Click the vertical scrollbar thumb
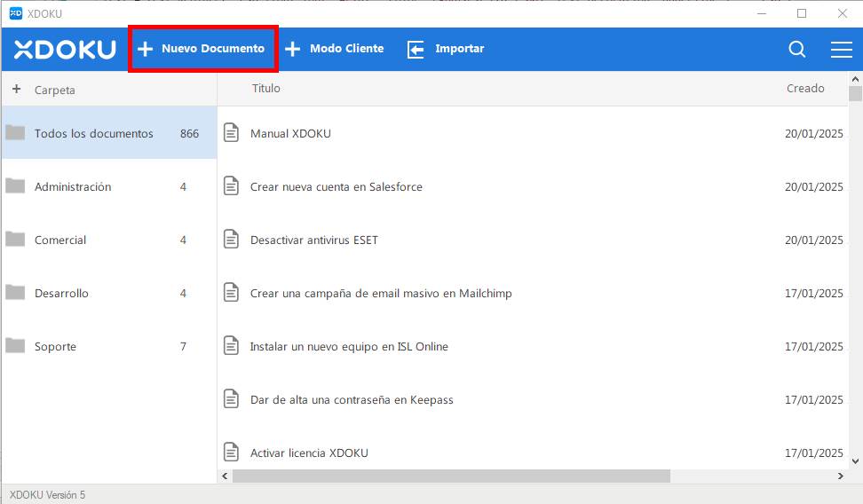The image size is (863, 504). pos(855,93)
